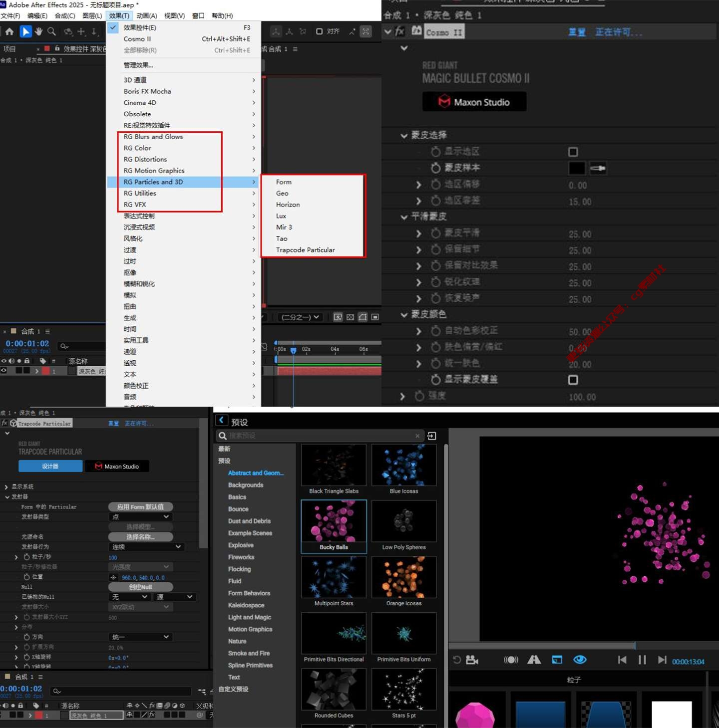The image size is (719, 728).
Task: Choose Trapcode Particular from the submenu
Action: pyautogui.click(x=306, y=250)
